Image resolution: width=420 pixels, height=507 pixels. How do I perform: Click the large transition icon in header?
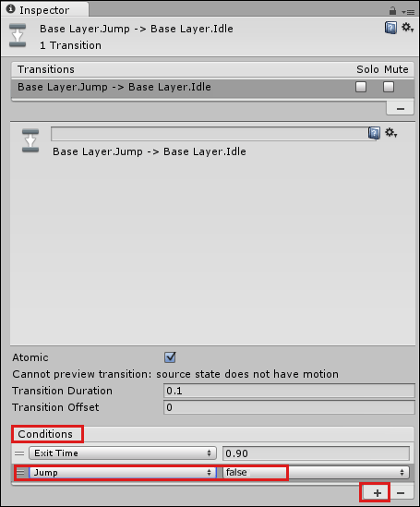click(x=18, y=36)
